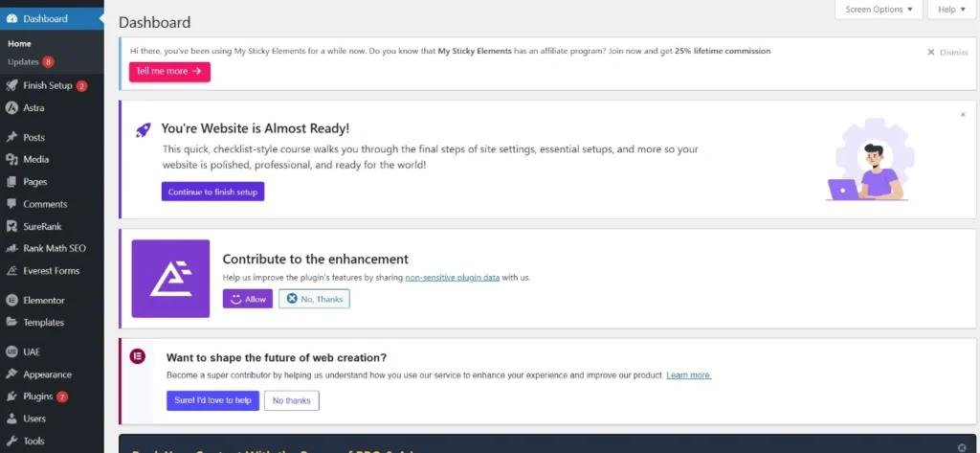Open the Finish Setup menu item
The image size is (980, 453).
tap(48, 86)
